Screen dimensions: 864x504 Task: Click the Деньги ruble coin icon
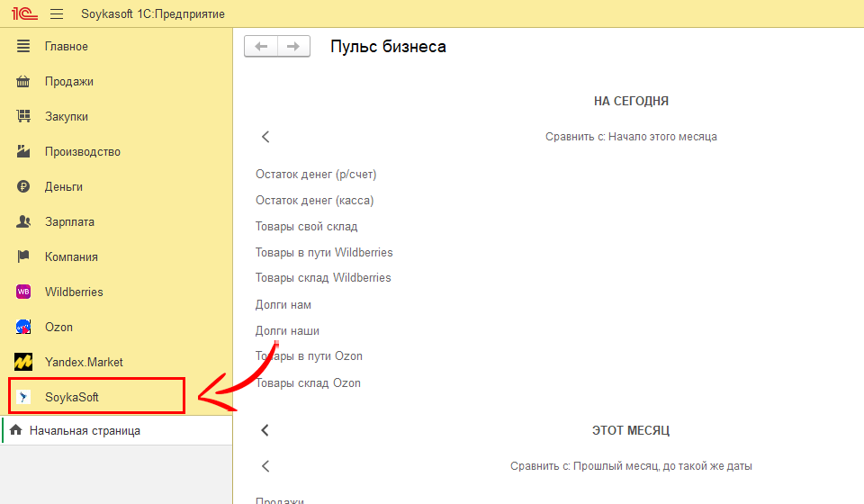click(x=24, y=186)
